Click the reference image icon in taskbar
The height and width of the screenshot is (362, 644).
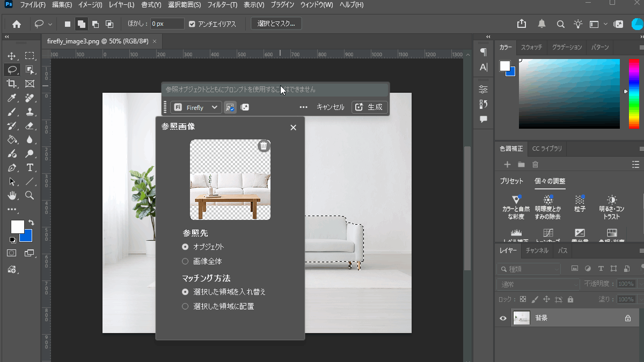[x=230, y=107]
